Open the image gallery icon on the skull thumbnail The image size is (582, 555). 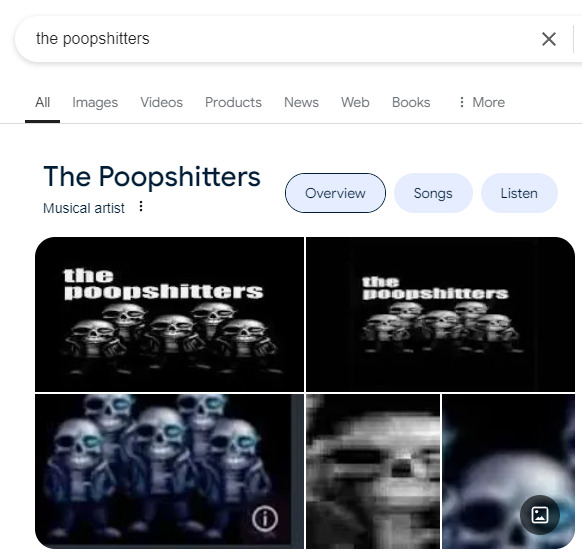pos(540,515)
